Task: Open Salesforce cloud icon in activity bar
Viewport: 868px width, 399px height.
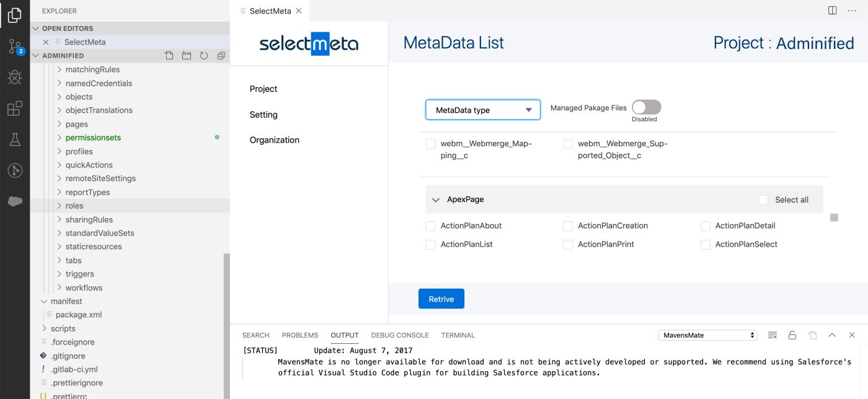Action: [15, 201]
